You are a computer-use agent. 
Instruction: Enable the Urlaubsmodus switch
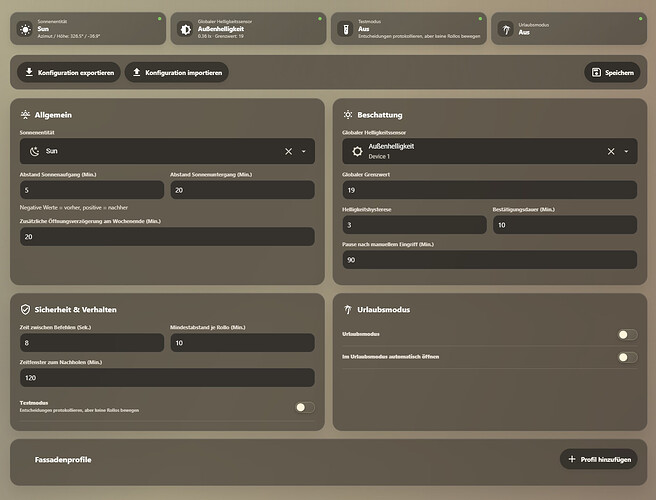click(628, 334)
